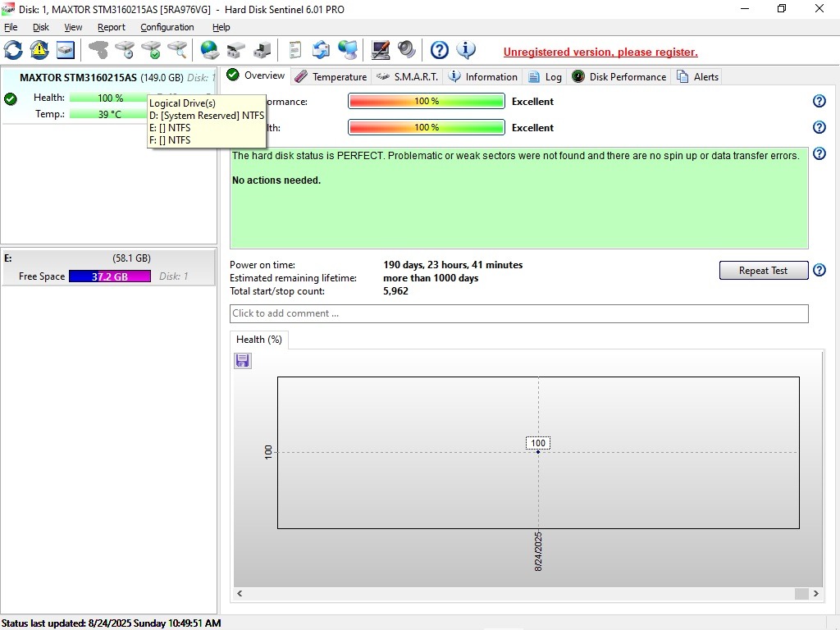This screenshot has height=630, width=840.
Task: Open help for the Health bar
Action: click(819, 127)
